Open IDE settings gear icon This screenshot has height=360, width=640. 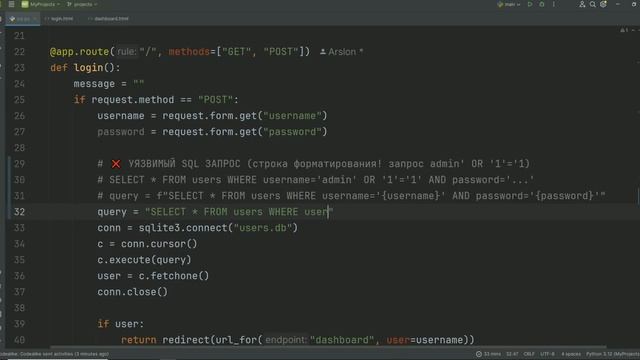(x=603, y=4)
